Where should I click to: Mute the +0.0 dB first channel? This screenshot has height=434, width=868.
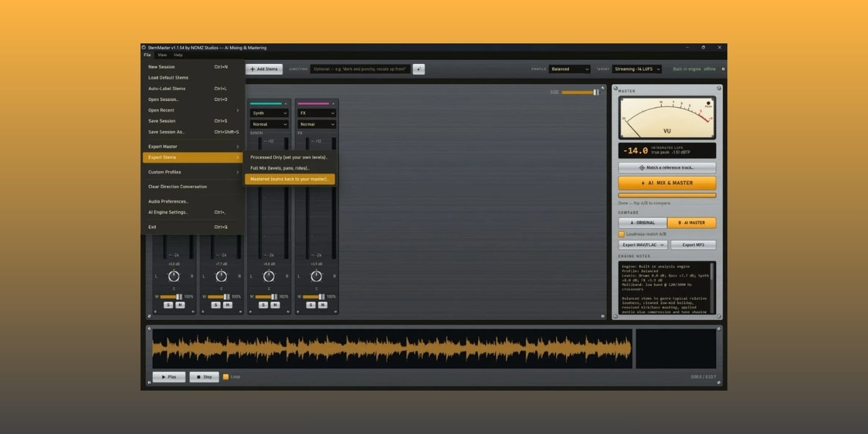point(180,304)
